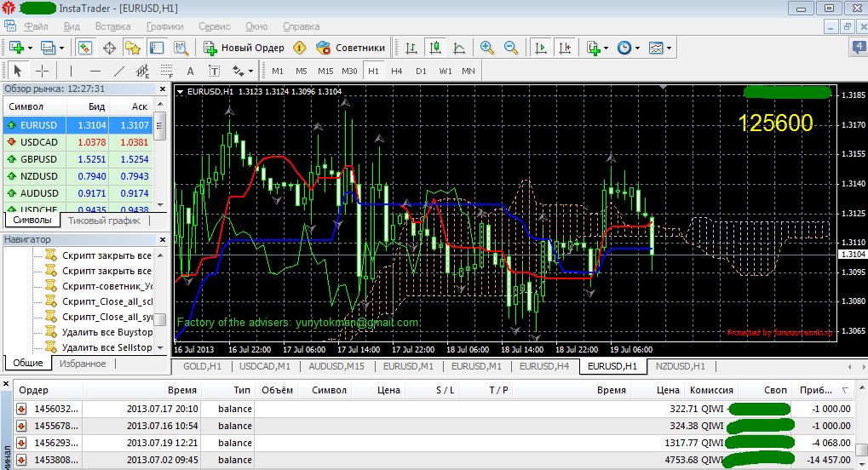Screen dimensions: 868x470
Task: Enable chart auto scroll
Action: (539, 48)
